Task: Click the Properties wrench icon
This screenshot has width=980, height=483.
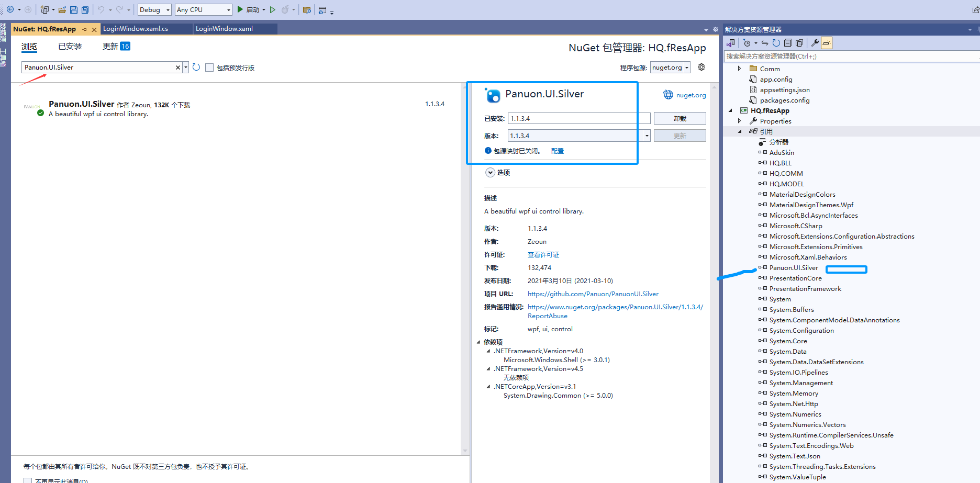Action: click(x=815, y=43)
